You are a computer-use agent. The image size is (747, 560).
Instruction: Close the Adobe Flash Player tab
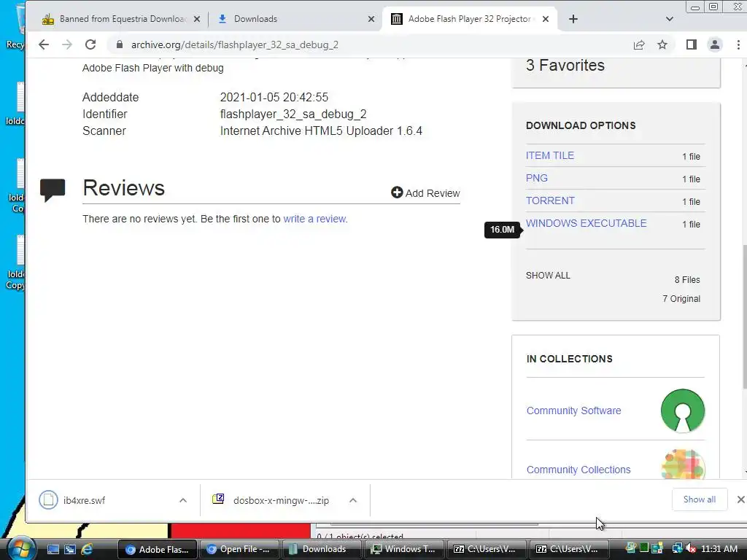click(546, 19)
